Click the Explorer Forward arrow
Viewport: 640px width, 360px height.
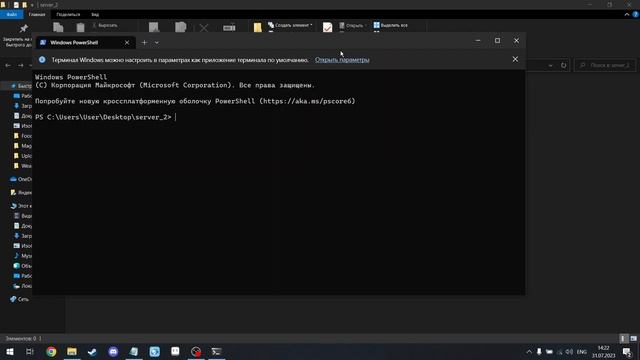20,65
